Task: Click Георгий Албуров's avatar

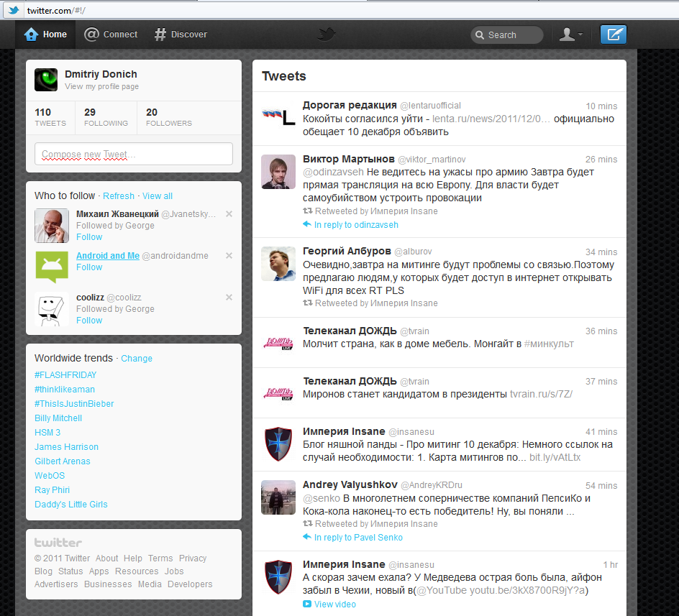Action: [x=278, y=264]
